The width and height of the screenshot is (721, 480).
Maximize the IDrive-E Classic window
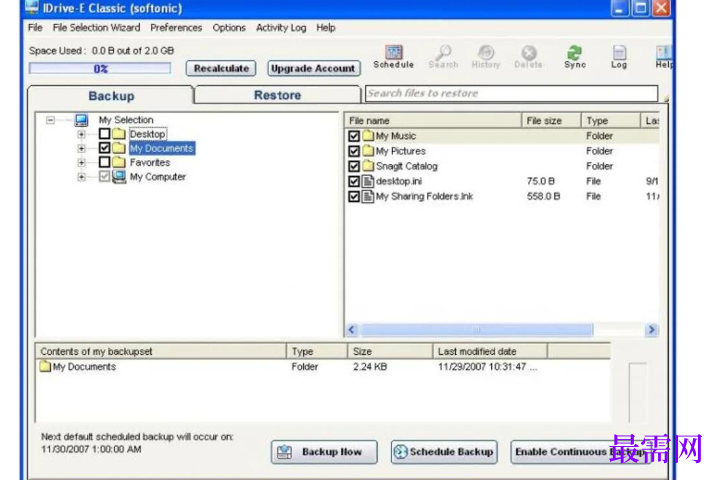point(640,8)
